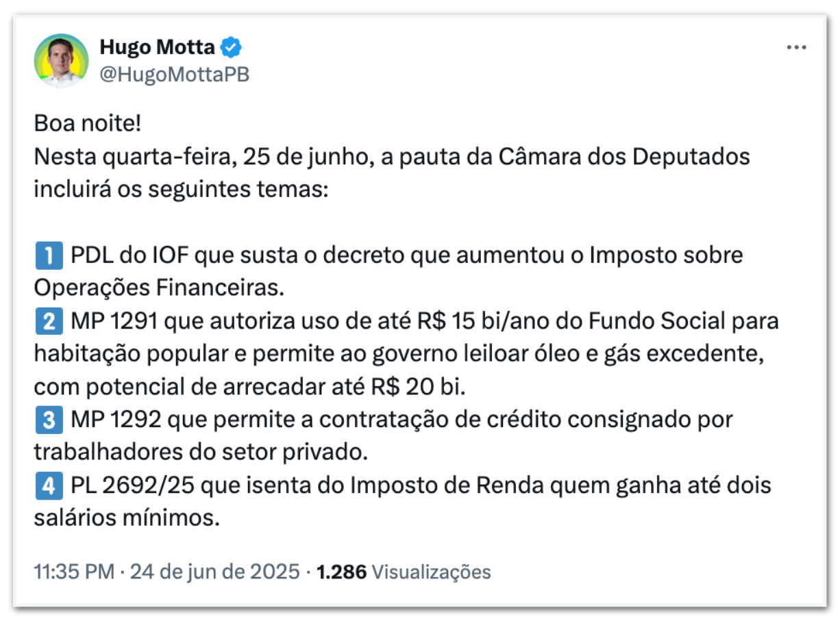This screenshot has height=623, width=840.
Task: Click the number 1 keycap emoji
Action: (x=48, y=255)
